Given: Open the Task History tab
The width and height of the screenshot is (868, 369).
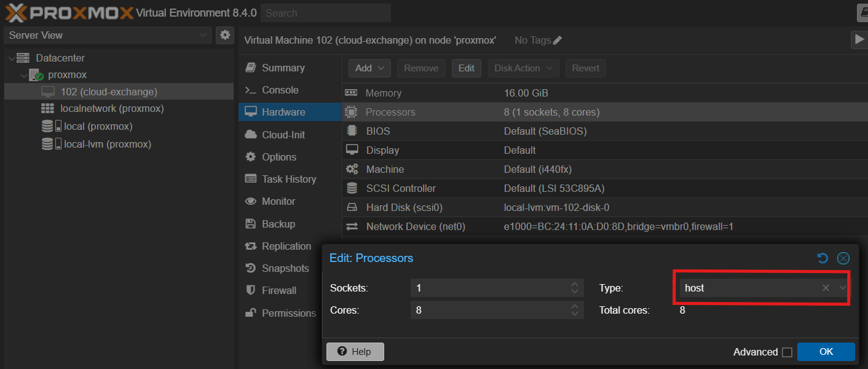Looking at the screenshot, I should 290,179.
